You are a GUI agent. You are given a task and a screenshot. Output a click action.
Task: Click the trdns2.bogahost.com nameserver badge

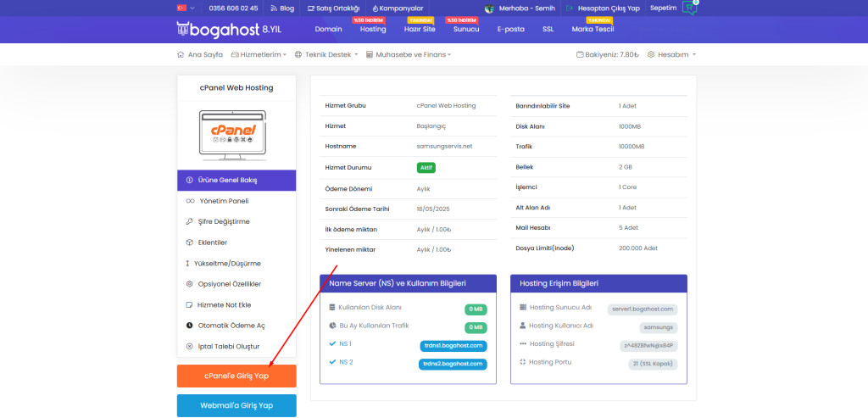click(x=453, y=365)
